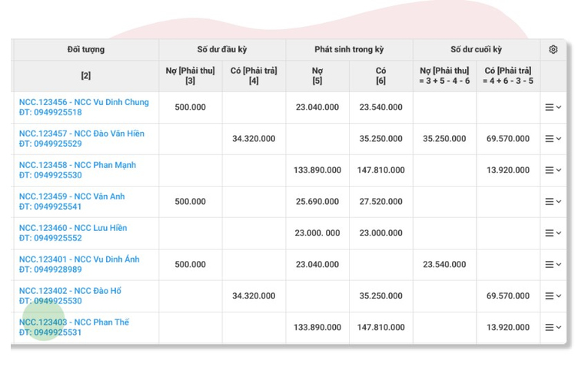588x367 pixels.
Task: Open row menu for NCC Vu Dinh Ánh
Action: coord(553,264)
